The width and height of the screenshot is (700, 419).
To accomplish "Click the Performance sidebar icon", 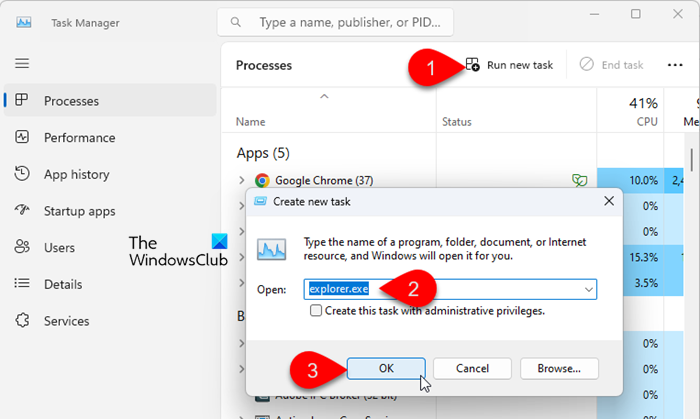I will [22, 137].
